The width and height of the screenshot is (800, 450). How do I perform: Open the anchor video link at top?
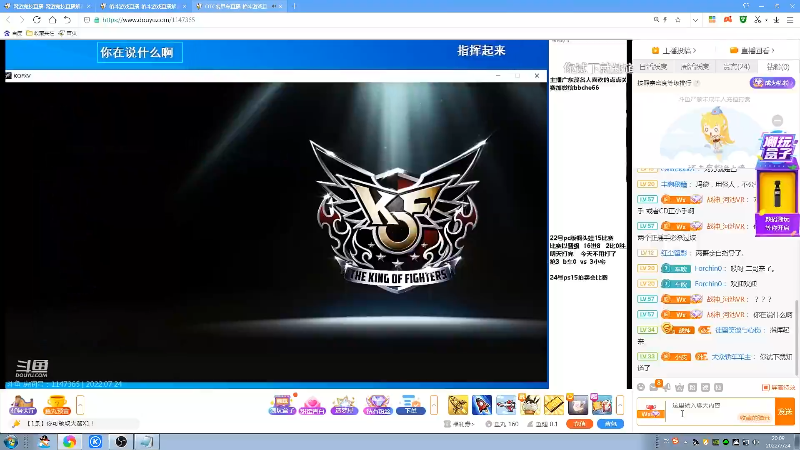(x=673, y=51)
